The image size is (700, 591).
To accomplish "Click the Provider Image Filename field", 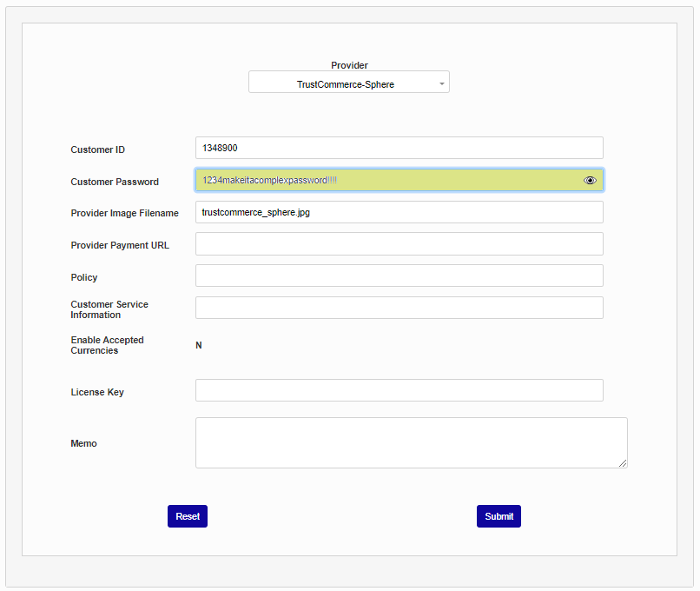I will point(399,212).
